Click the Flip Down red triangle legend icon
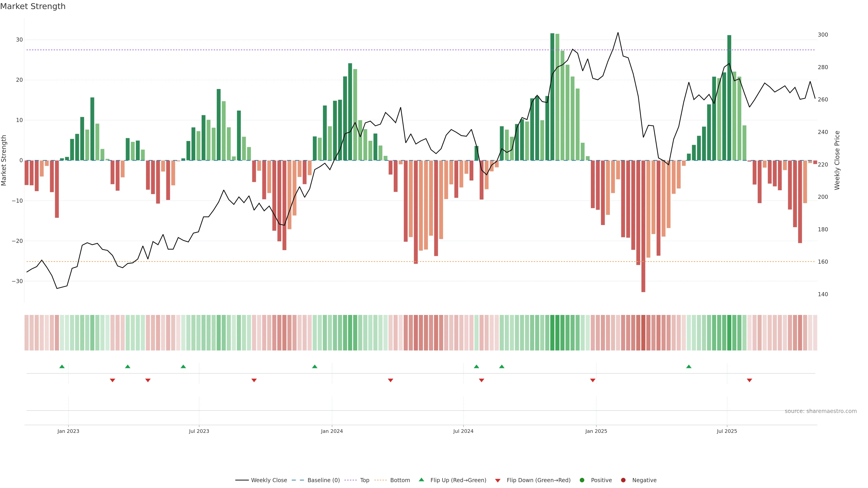Viewport: 868px width, 488px height. tap(498, 481)
